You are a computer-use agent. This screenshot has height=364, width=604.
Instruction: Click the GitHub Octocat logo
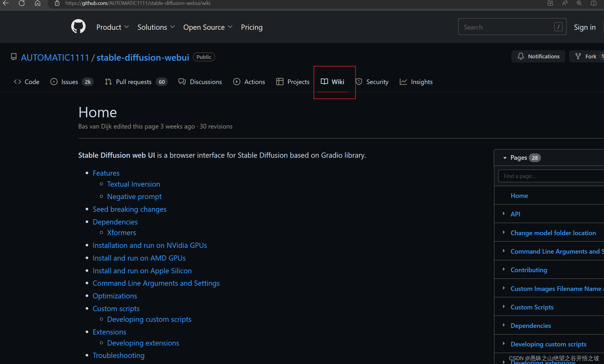click(x=78, y=27)
